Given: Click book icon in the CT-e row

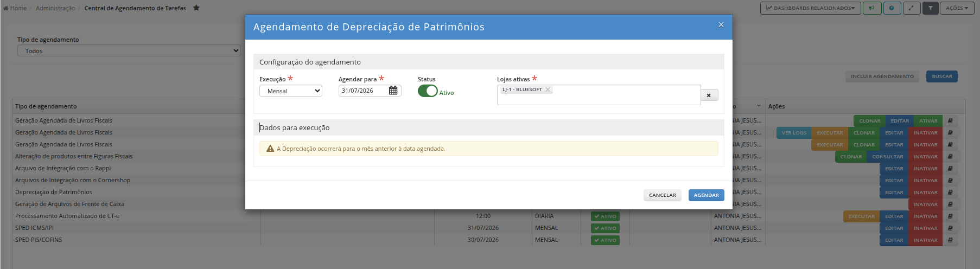Looking at the screenshot, I should point(950,216).
